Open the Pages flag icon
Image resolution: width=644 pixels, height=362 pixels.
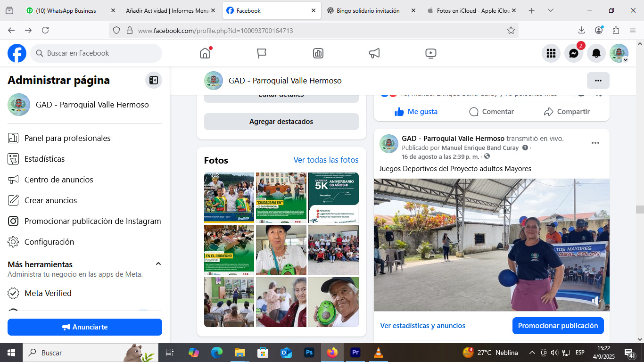(x=262, y=53)
